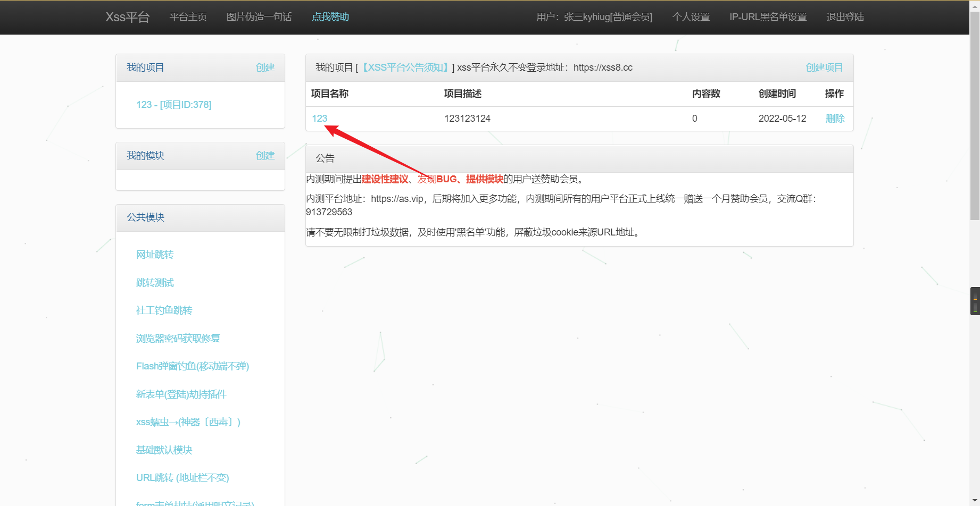Open the 社工钓鱼跳转 public module
Viewport: 980px width, 506px height.
(164, 310)
